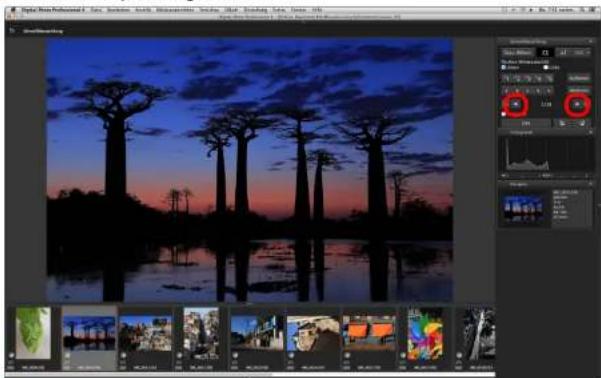Open the Ansicht menu
Screen dimensions: 601x378
tap(143, 10)
